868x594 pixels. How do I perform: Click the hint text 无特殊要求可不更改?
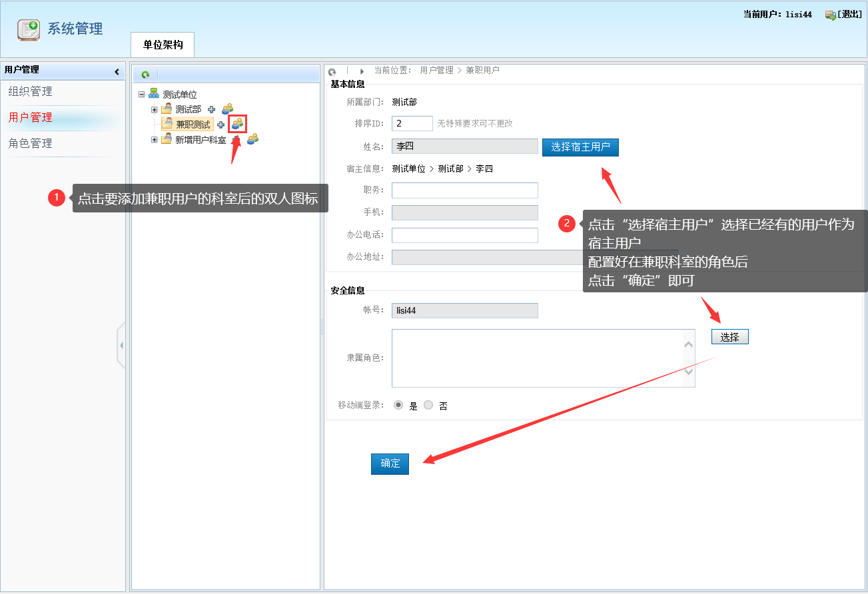[475, 123]
